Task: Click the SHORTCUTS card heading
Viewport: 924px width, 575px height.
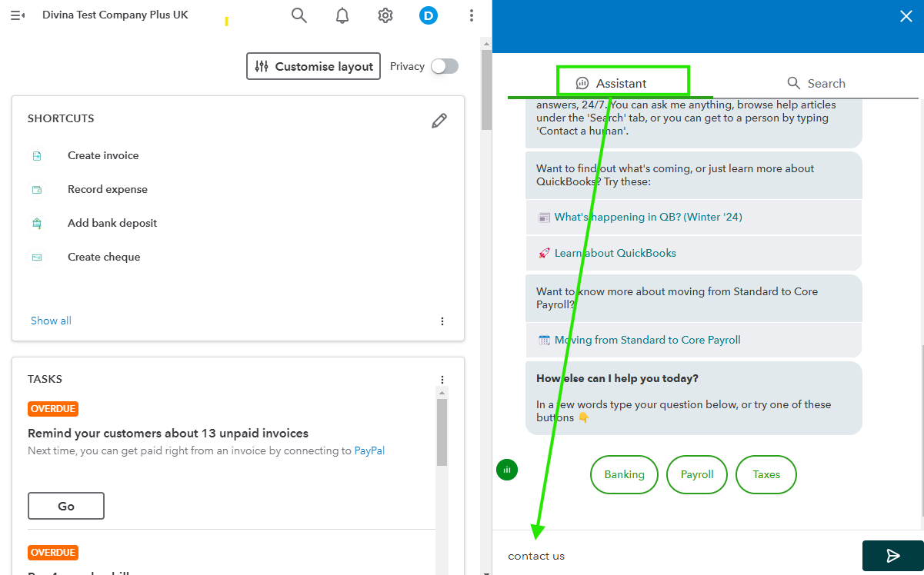Action: pos(61,118)
